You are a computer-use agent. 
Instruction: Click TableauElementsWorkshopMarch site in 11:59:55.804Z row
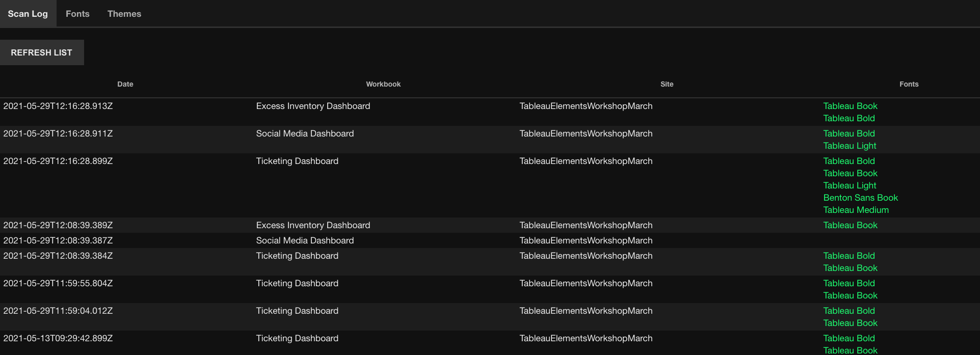(x=586, y=283)
